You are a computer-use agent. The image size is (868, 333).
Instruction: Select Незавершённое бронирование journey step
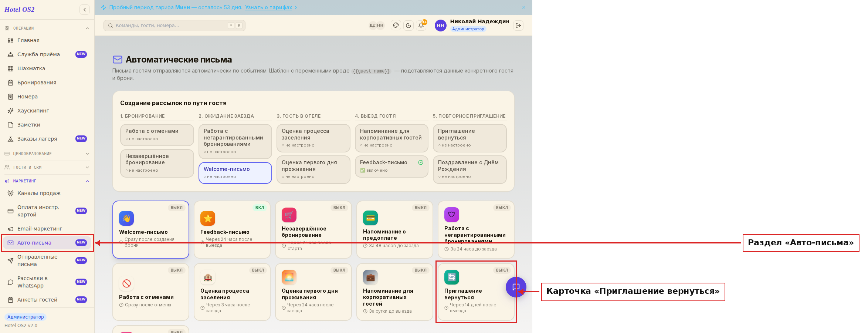point(157,163)
